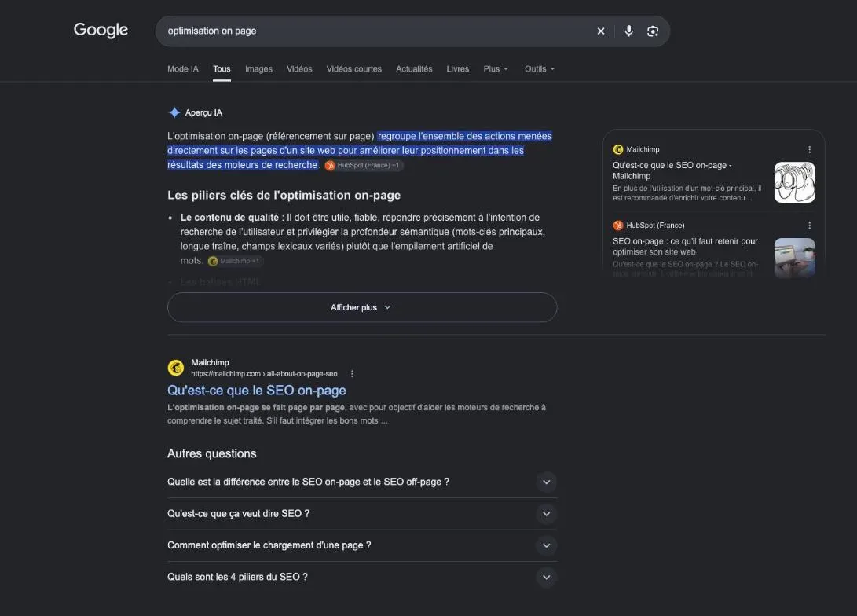This screenshot has width=857, height=616.
Task: Click the mailchimp.com all-about-on-page-seo URL
Action: tap(264, 374)
